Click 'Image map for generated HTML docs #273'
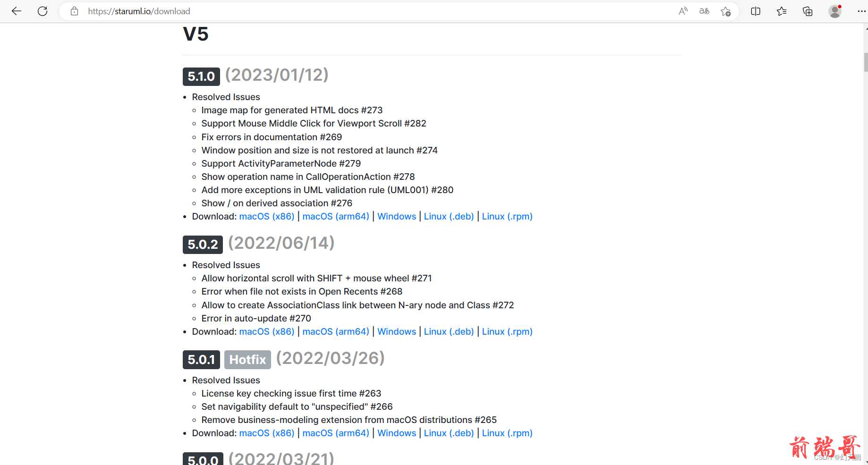The height and width of the screenshot is (465, 868). pos(292,110)
